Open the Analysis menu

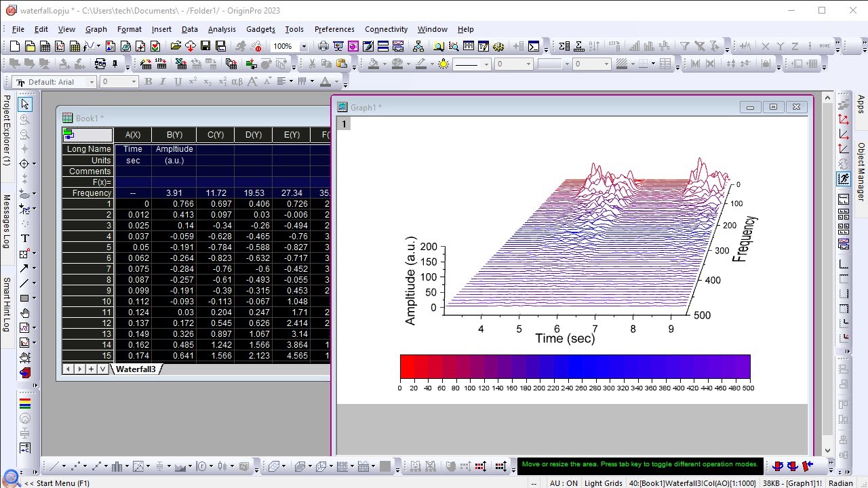[222, 29]
